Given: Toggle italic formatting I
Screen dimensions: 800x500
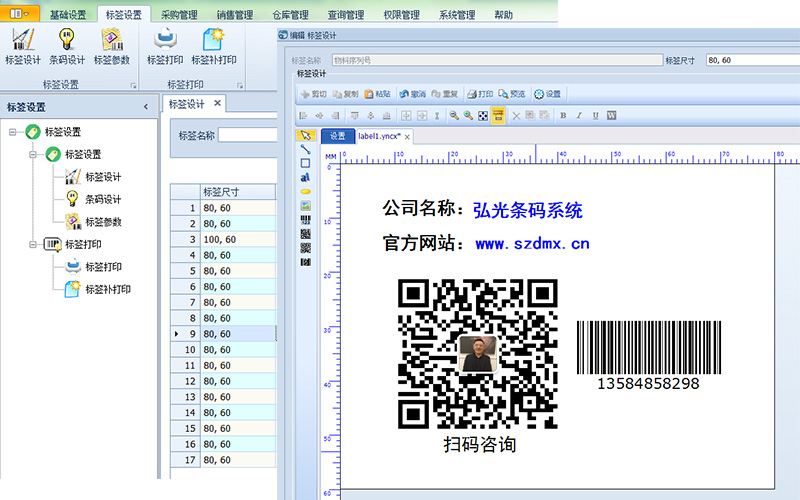Looking at the screenshot, I should [579, 116].
